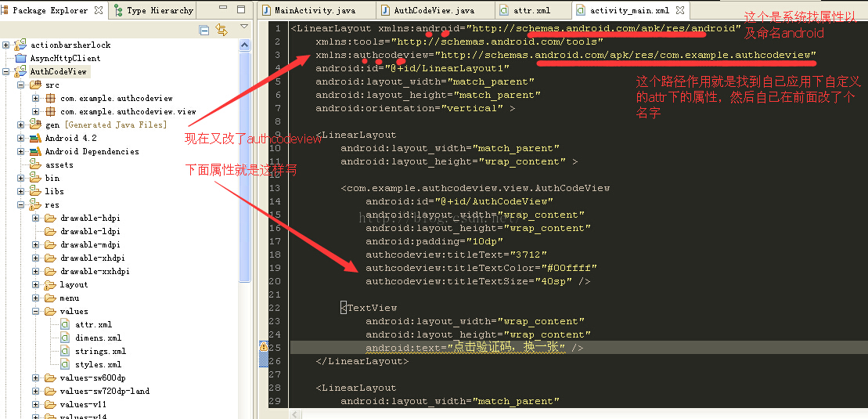Expand the actionbarsherlock project node

[5, 45]
